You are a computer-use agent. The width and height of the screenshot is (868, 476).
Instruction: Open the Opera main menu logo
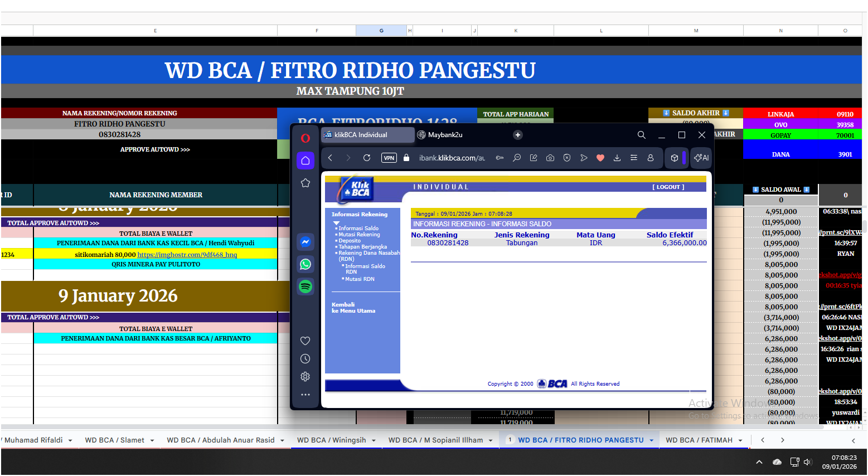[x=306, y=138]
